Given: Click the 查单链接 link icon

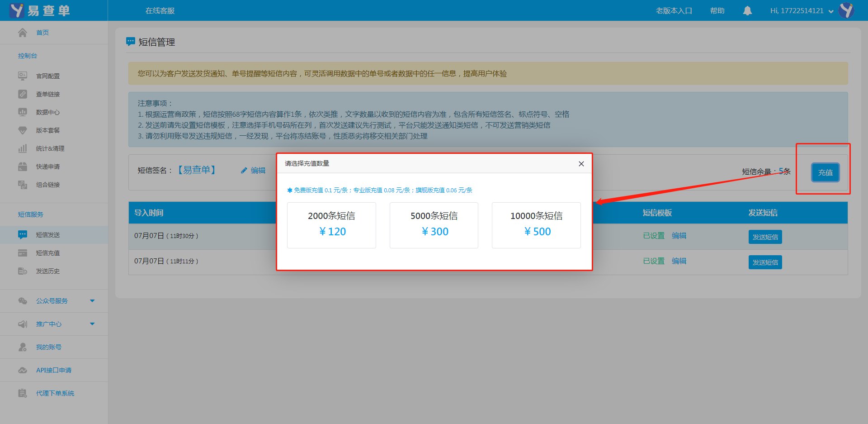Looking at the screenshot, I should pos(23,94).
